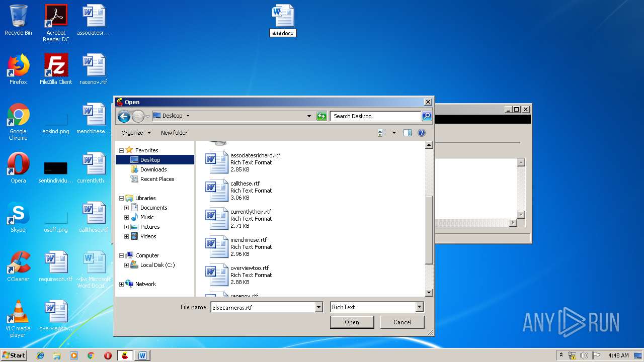Select racenov.rtf file on desktop

[x=94, y=69]
